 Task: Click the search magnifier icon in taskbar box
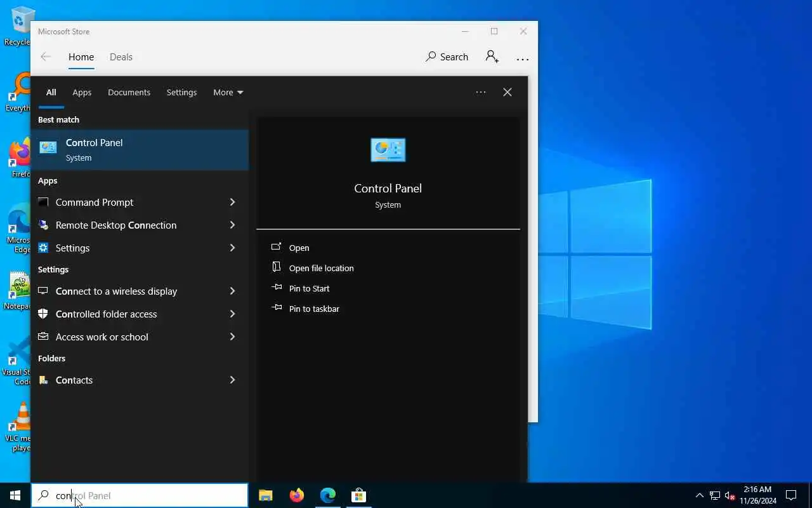click(x=43, y=495)
